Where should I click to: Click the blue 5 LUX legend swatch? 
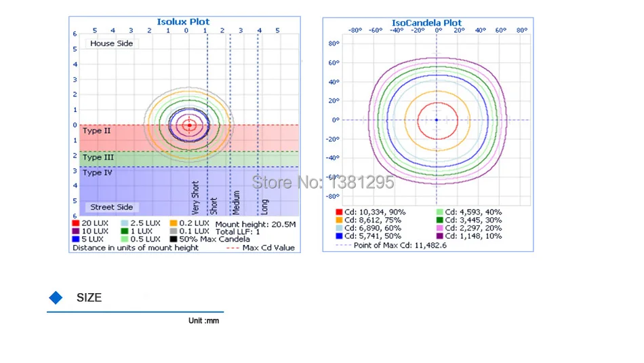[75, 239]
